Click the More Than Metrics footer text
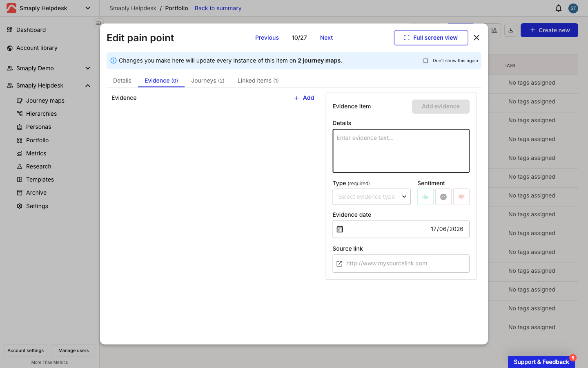 click(x=49, y=362)
